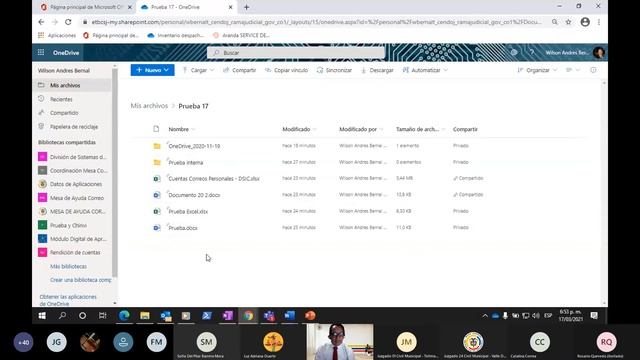Click the Copiar vínculo button
This screenshot has width=640, height=360.
[x=287, y=70]
